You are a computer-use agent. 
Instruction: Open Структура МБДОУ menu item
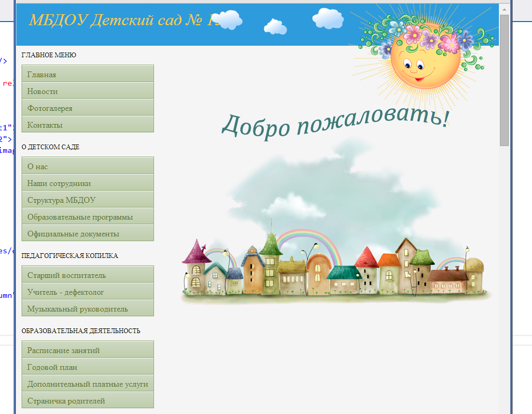click(87, 200)
